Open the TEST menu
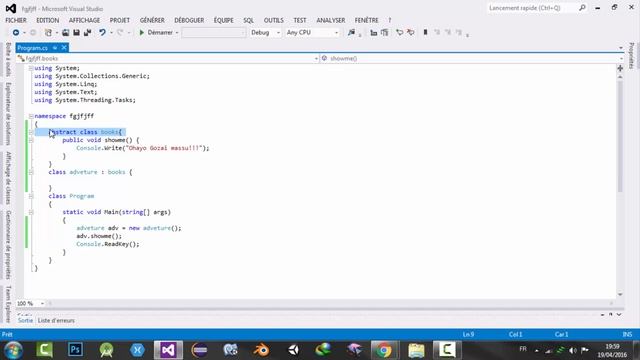 [300, 20]
